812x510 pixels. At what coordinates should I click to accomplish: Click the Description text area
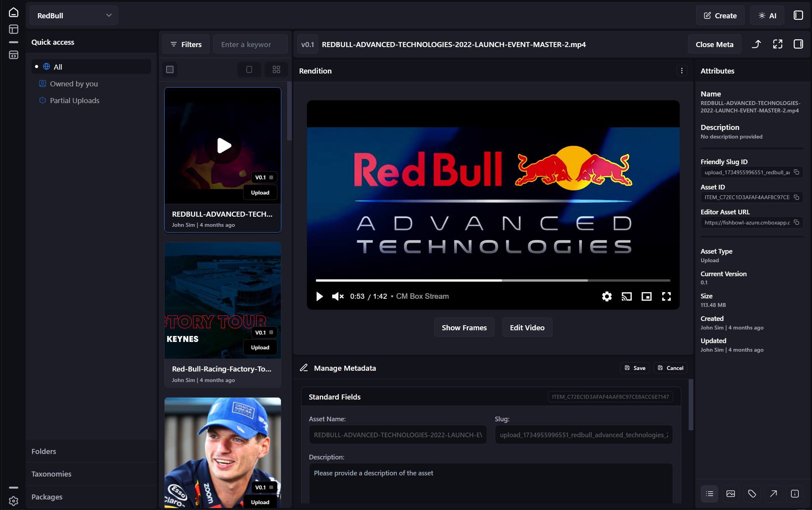(x=491, y=484)
